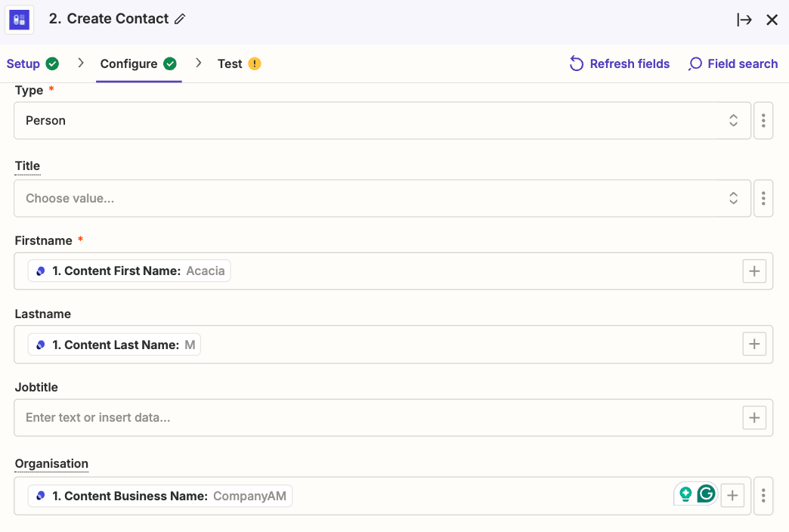This screenshot has height=532, width=789.
Task: Click the Grammarly icon in Organisation field
Action: [x=706, y=493]
